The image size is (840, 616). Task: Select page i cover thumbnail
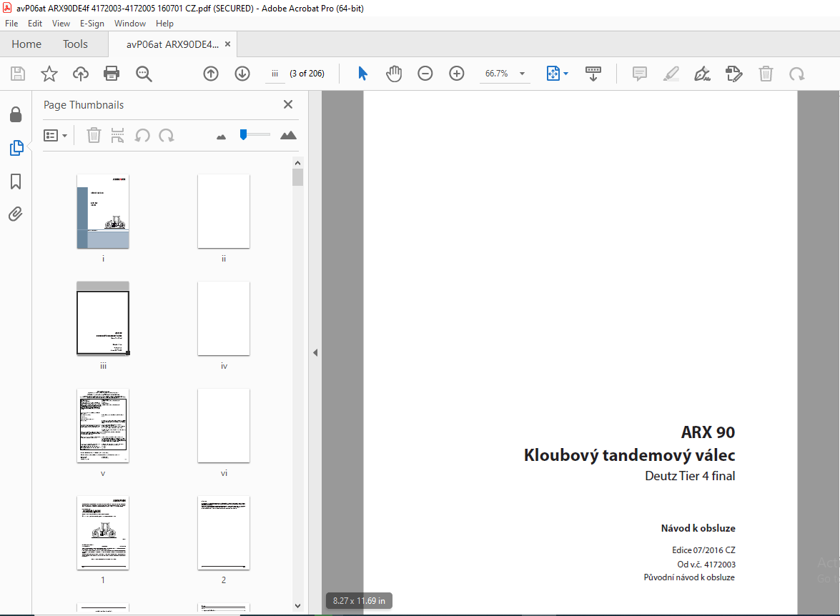pos(103,211)
